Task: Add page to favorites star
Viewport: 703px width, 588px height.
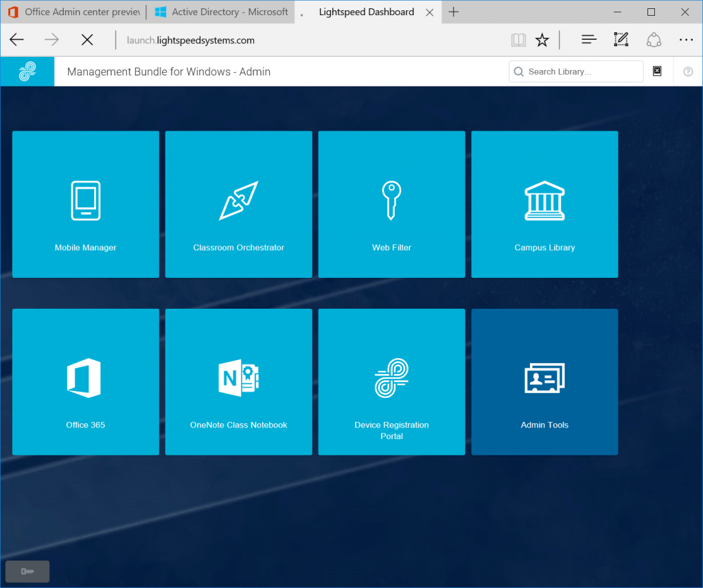Action: click(542, 40)
